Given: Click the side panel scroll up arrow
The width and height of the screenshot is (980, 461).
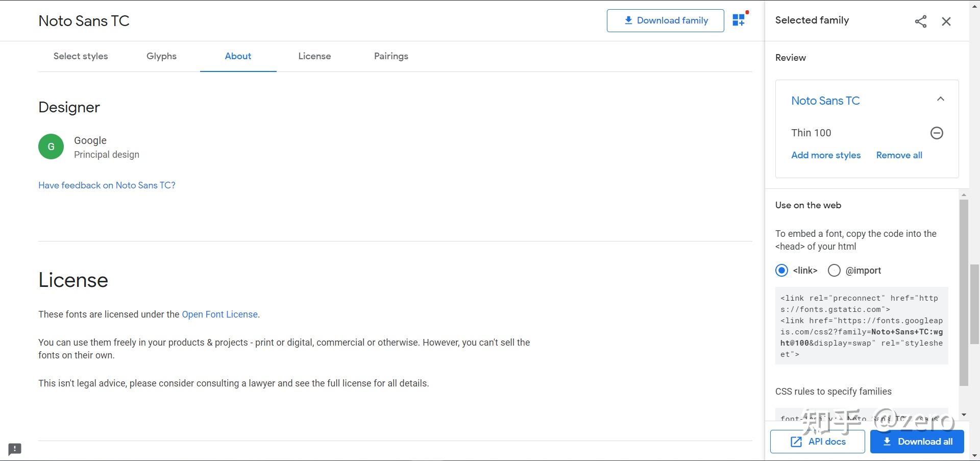Looking at the screenshot, I should (x=964, y=195).
